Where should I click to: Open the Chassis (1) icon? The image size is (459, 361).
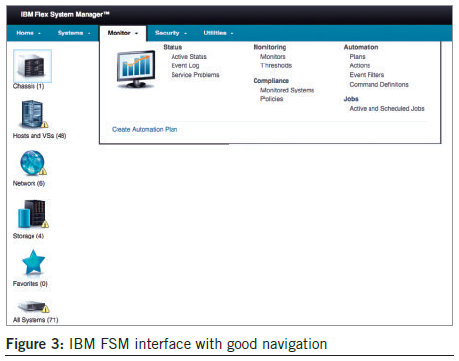point(32,66)
